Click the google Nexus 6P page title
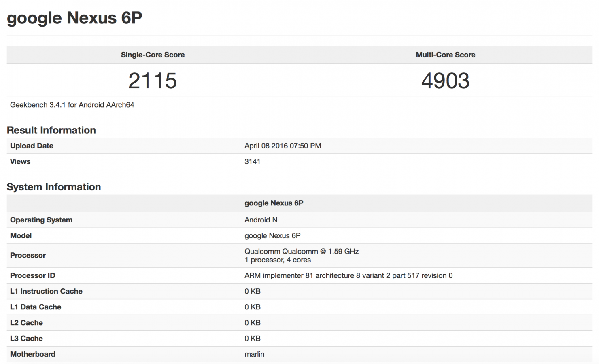The image size is (599, 364). click(74, 18)
